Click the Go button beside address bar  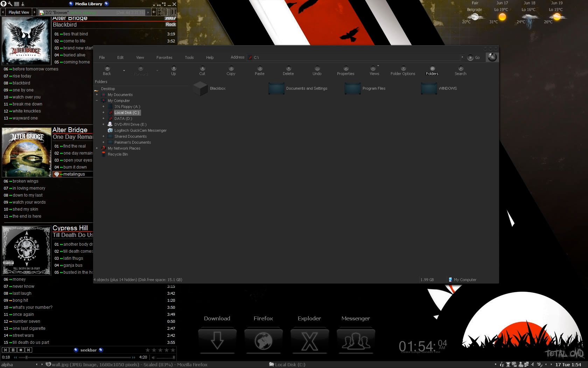pos(474,57)
